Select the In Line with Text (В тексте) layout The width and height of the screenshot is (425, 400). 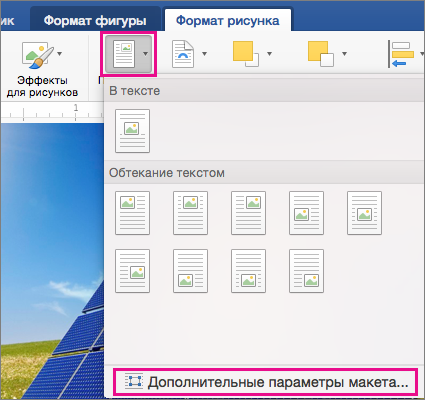[x=132, y=131]
